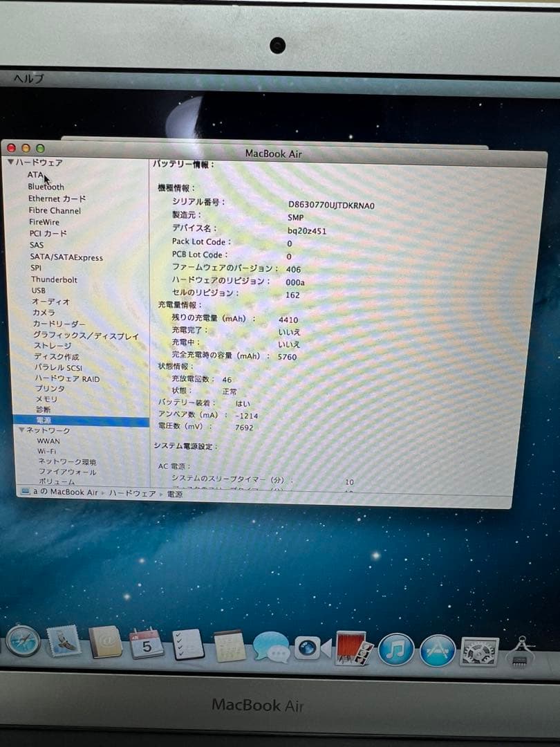Click the amperage value -1214
560x747 pixels.
tap(246, 416)
